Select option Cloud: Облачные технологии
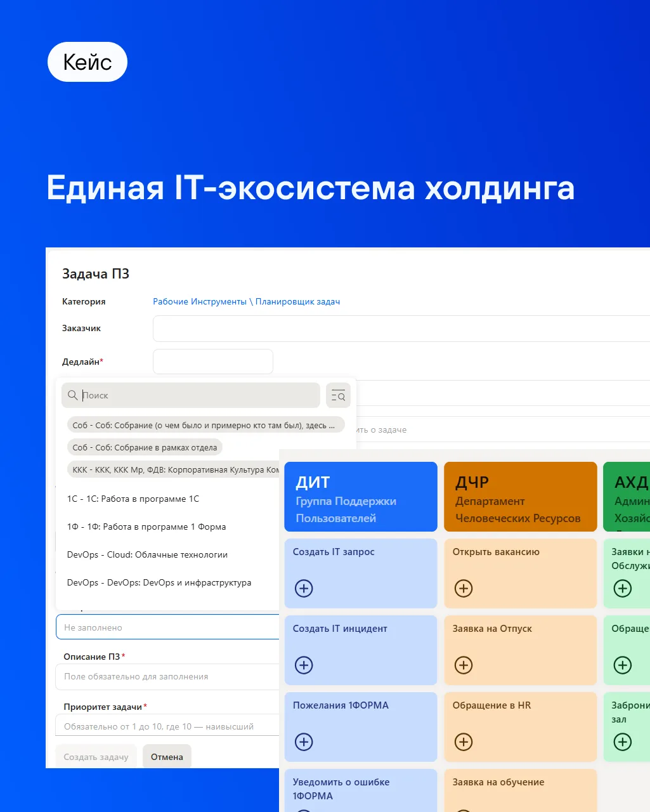Screen dimensions: 650x812 (x=147, y=554)
